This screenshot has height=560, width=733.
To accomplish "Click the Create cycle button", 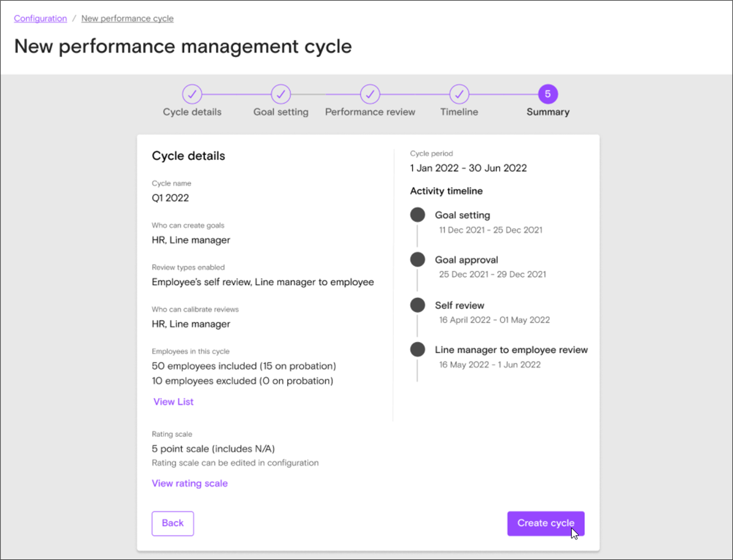I will (x=546, y=523).
